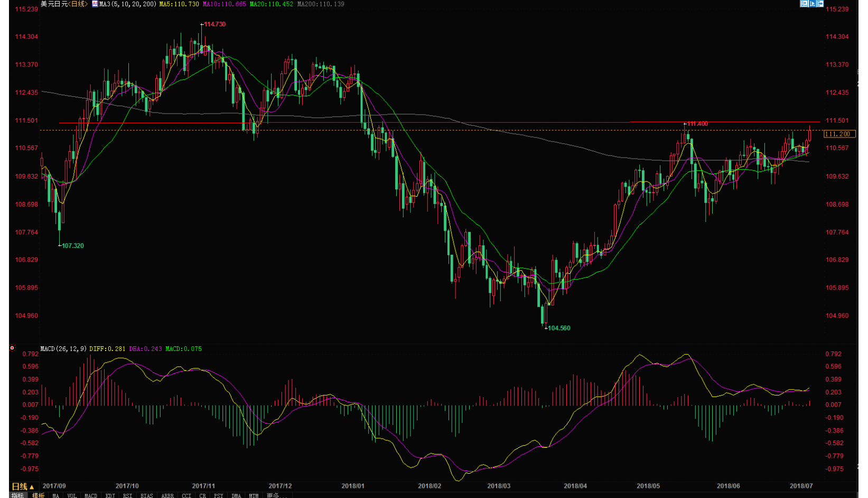Click the middle blue axis-play icon at top right
This screenshot has width=868, height=498.
[812, 4]
